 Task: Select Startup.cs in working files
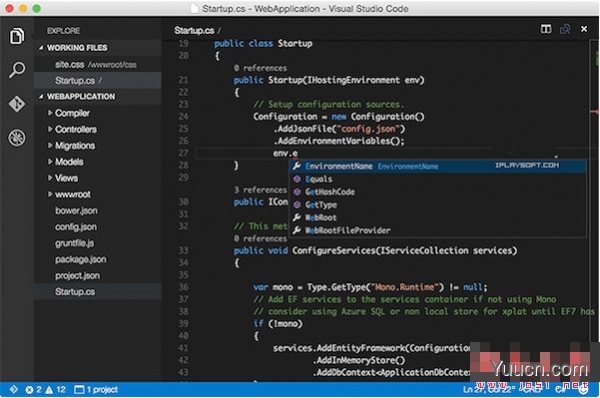tap(98, 80)
